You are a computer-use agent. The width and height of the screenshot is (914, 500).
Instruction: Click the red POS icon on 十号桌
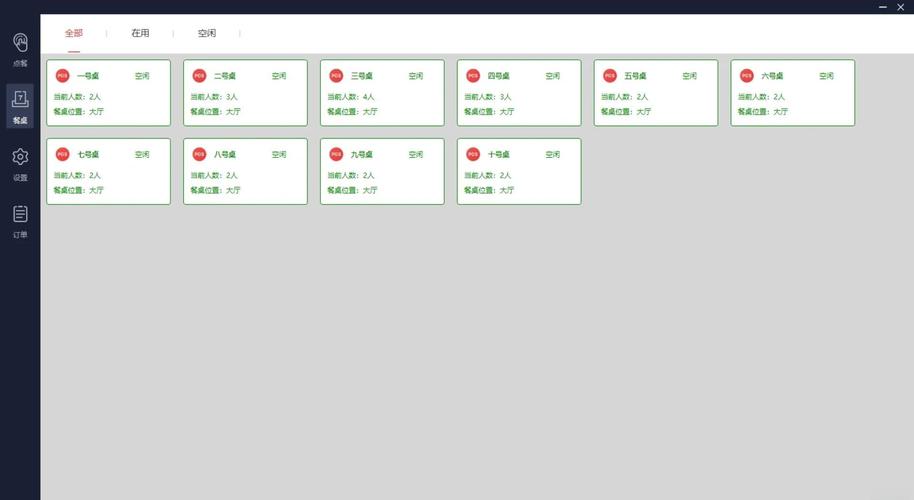pyautogui.click(x=473, y=155)
